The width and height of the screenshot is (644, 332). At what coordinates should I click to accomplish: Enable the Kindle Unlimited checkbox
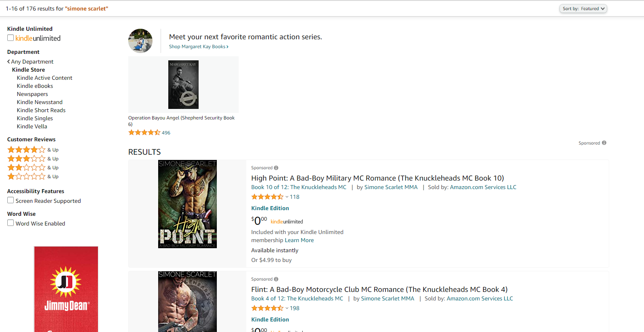tap(10, 38)
